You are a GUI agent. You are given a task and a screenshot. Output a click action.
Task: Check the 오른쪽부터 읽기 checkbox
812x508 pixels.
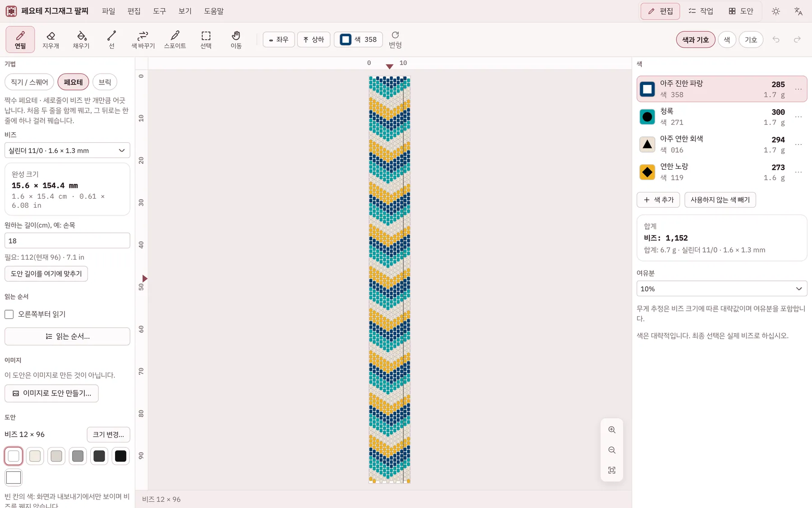9,314
